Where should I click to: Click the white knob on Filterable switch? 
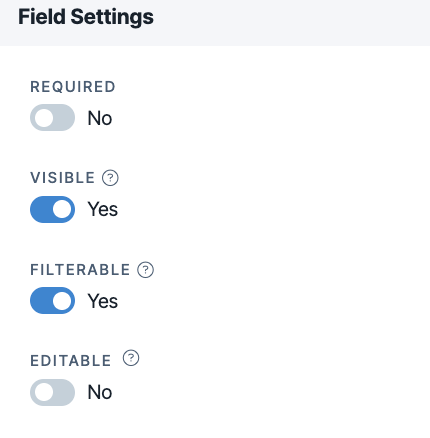coord(62,301)
